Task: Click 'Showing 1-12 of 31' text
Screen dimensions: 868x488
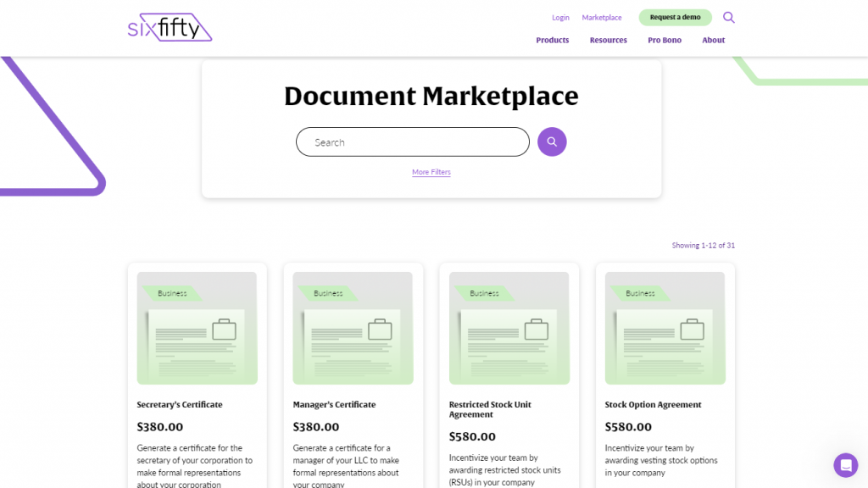Action: pos(703,245)
